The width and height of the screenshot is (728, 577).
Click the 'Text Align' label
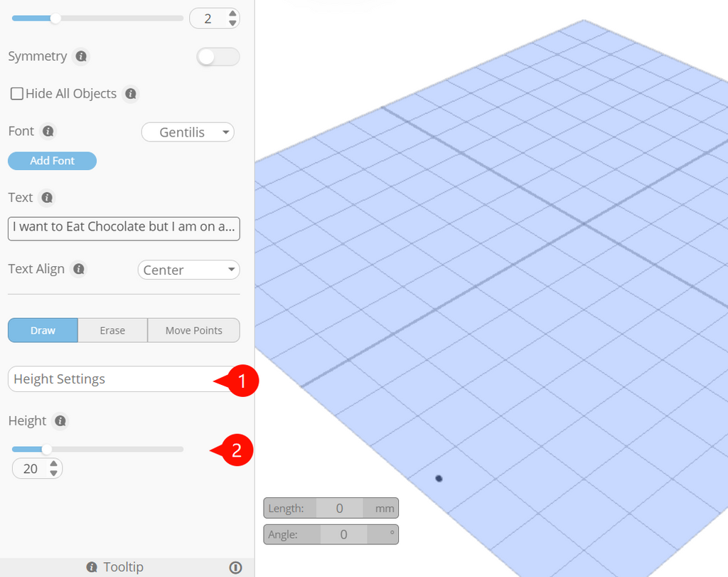[36, 269]
